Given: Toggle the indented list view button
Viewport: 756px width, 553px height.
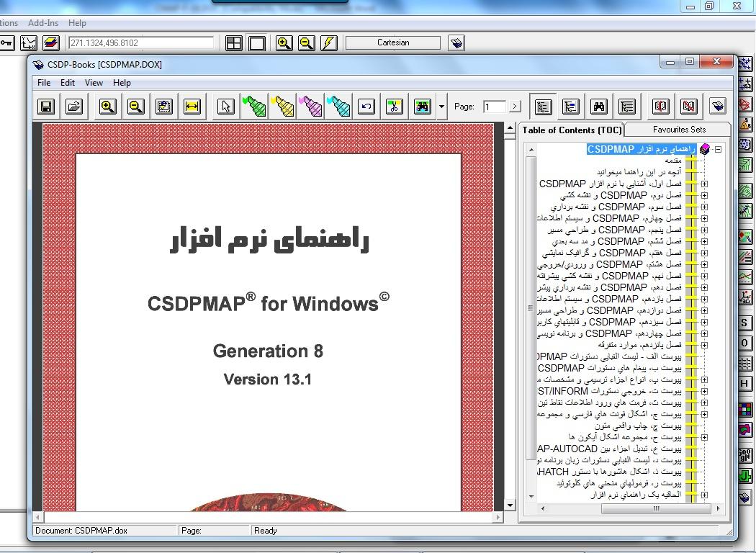Looking at the screenshot, I should [627, 107].
